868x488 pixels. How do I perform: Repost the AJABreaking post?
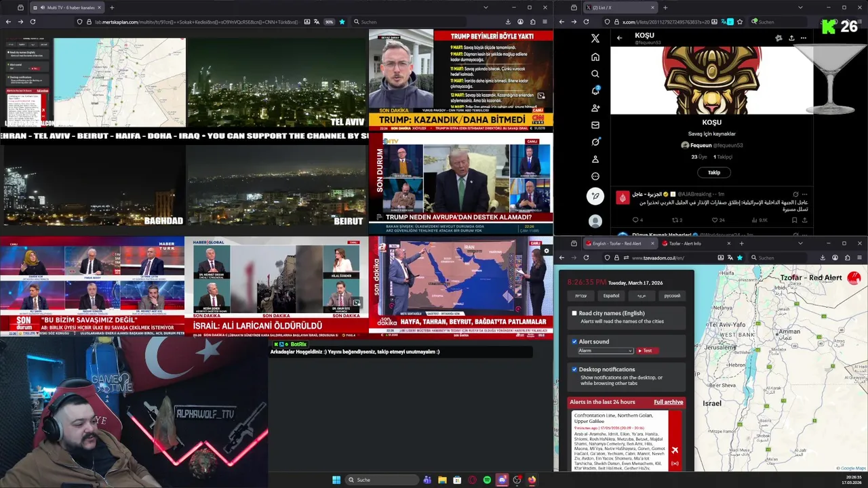(675, 220)
